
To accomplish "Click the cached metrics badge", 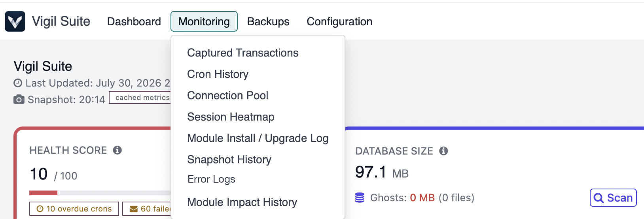I will (140, 98).
